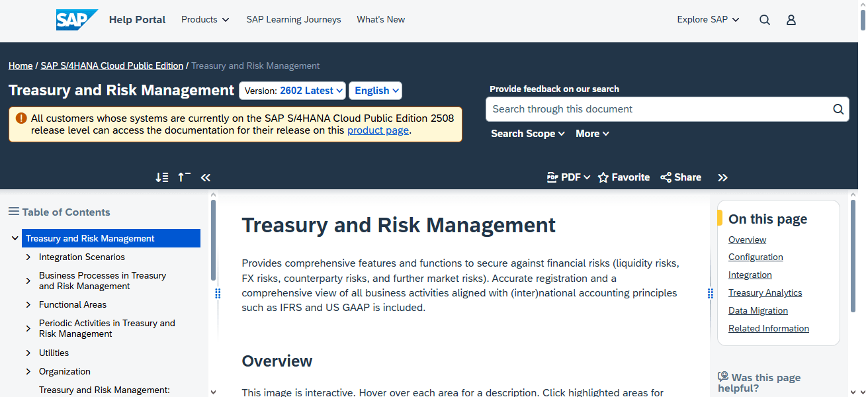Click the left panel resize handle
This screenshot has height=397, width=868.
click(217, 293)
